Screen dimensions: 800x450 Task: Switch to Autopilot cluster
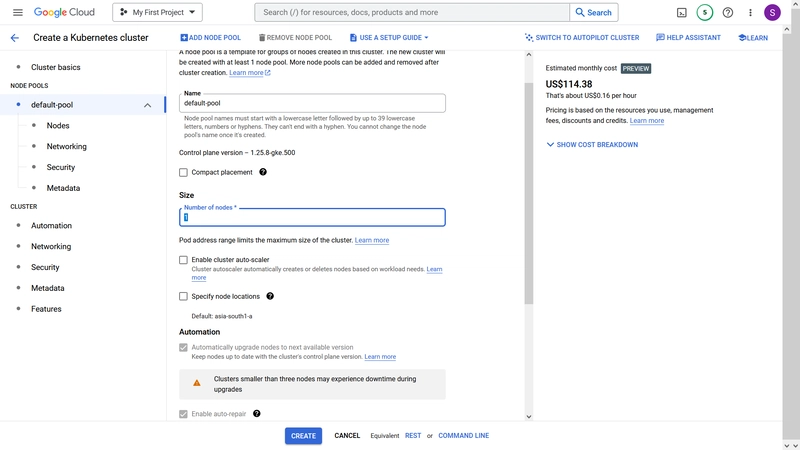coord(582,38)
